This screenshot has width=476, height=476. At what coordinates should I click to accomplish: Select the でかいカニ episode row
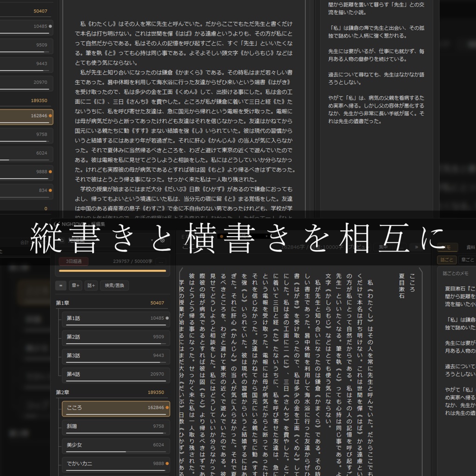116,464
